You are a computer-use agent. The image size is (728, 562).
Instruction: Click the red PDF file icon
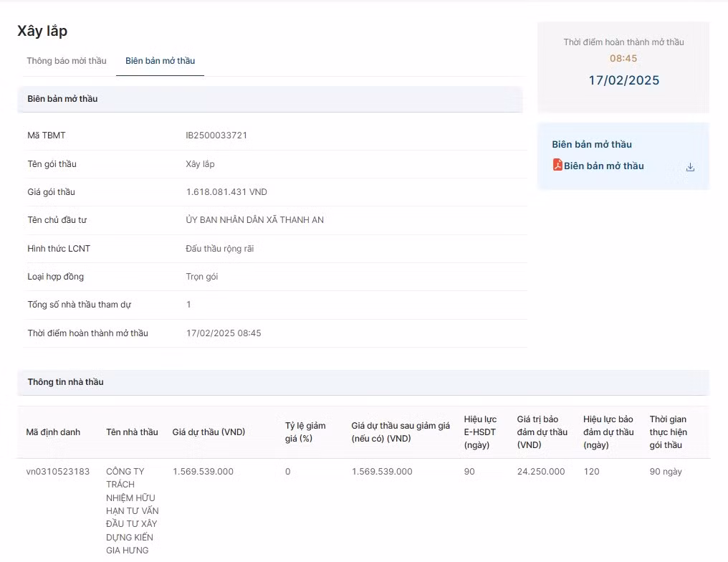tap(557, 165)
